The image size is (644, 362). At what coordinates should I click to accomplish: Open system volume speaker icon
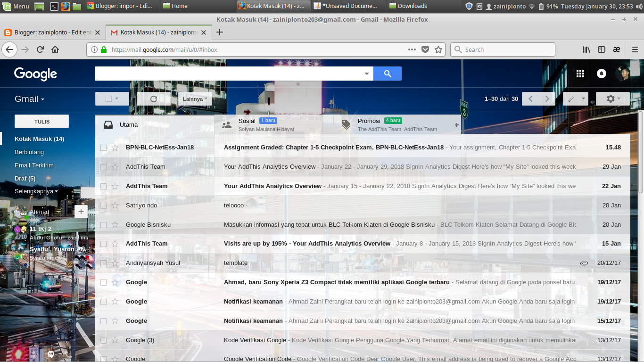pos(638,6)
